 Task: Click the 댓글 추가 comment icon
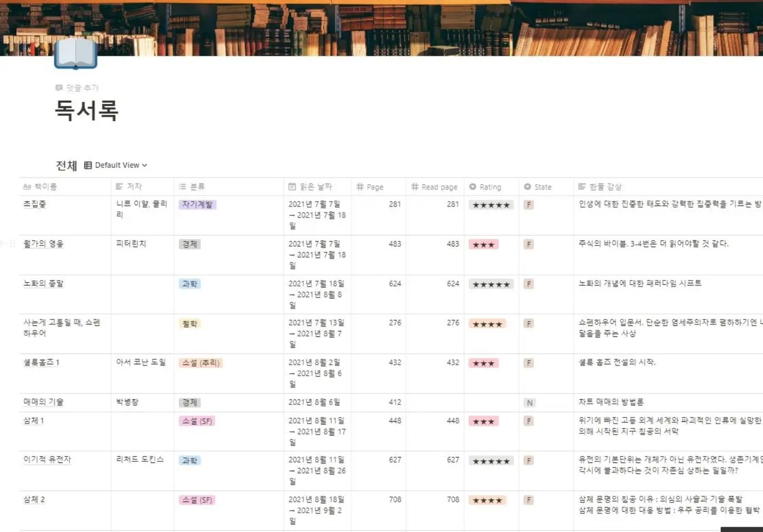click(x=59, y=88)
